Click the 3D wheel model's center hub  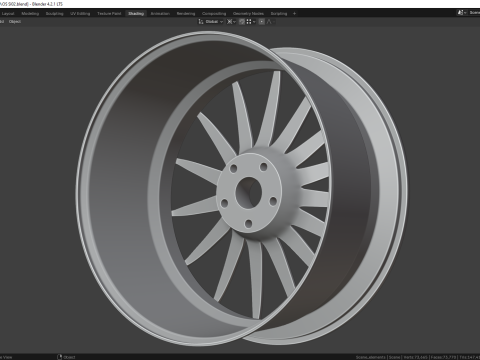click(x=249, y=192)
